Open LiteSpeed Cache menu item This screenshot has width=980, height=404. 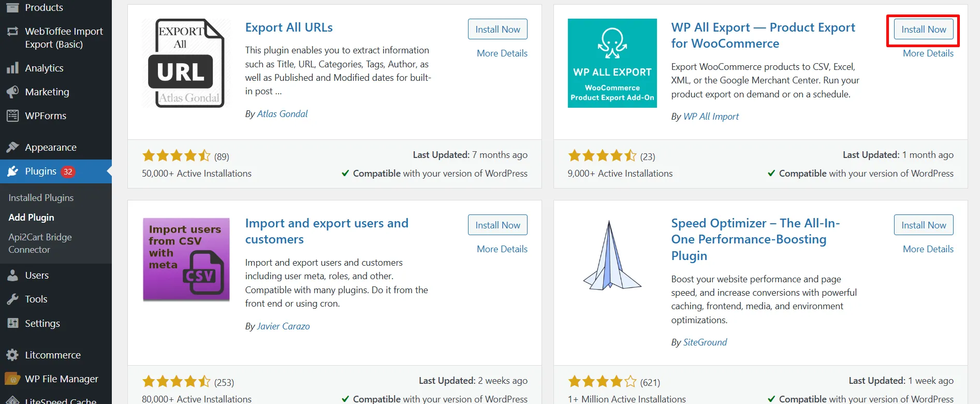point(61,401)
